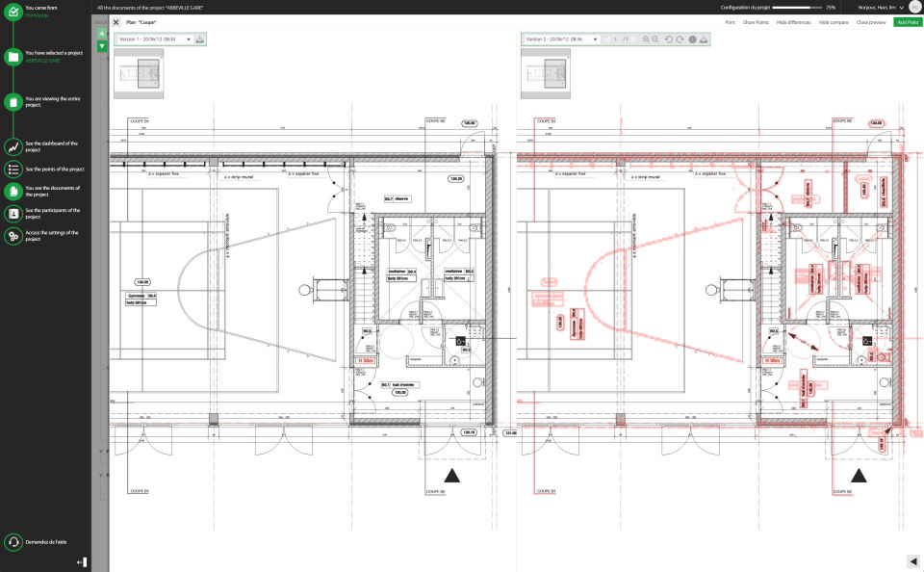Rotate Version 2 plan counterclockwise

[668, 39]
